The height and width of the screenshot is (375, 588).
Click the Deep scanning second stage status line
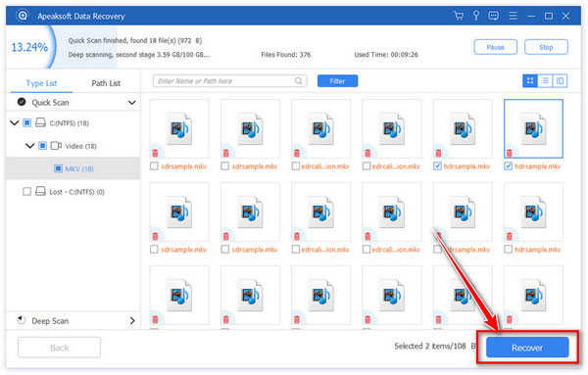[x=139, y=55]
